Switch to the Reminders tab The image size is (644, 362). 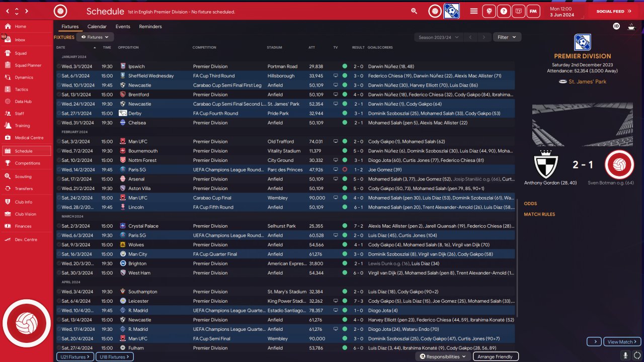pos(150,27)
